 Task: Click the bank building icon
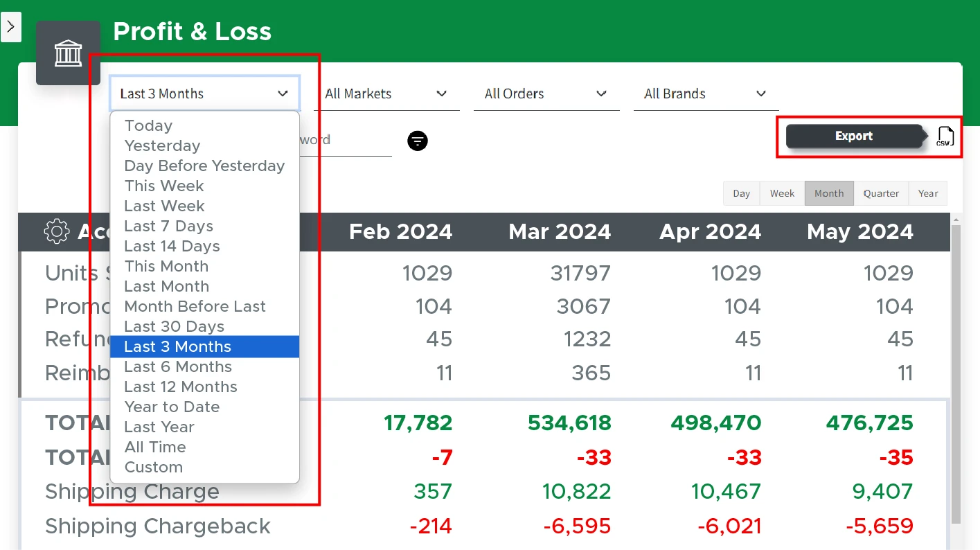(x=68, y=53)
